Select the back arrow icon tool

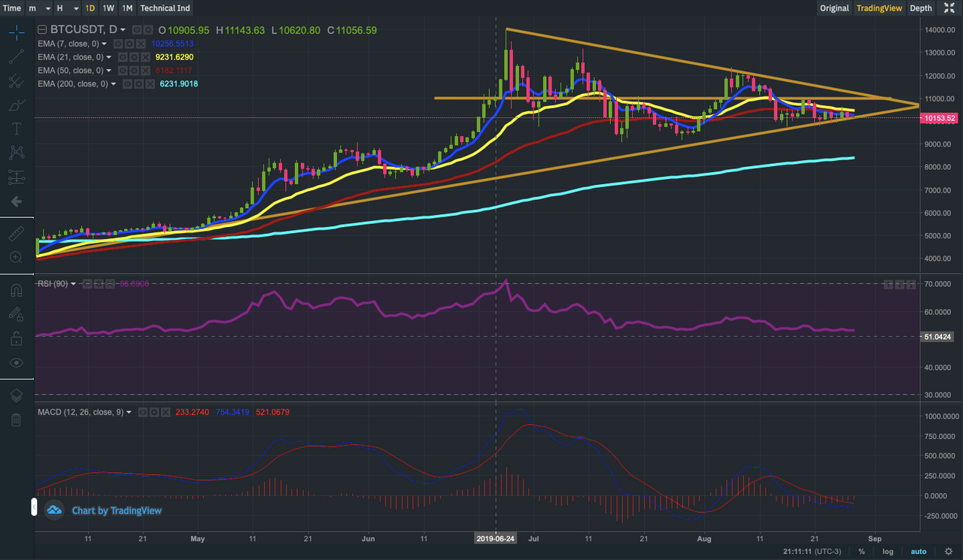(16, 201)
